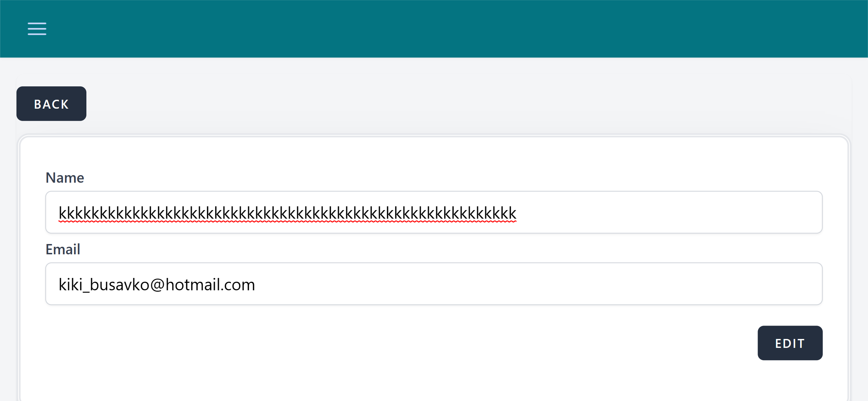868x401 pixels.
Task: Click the Email field label
Action: point(63,249)
